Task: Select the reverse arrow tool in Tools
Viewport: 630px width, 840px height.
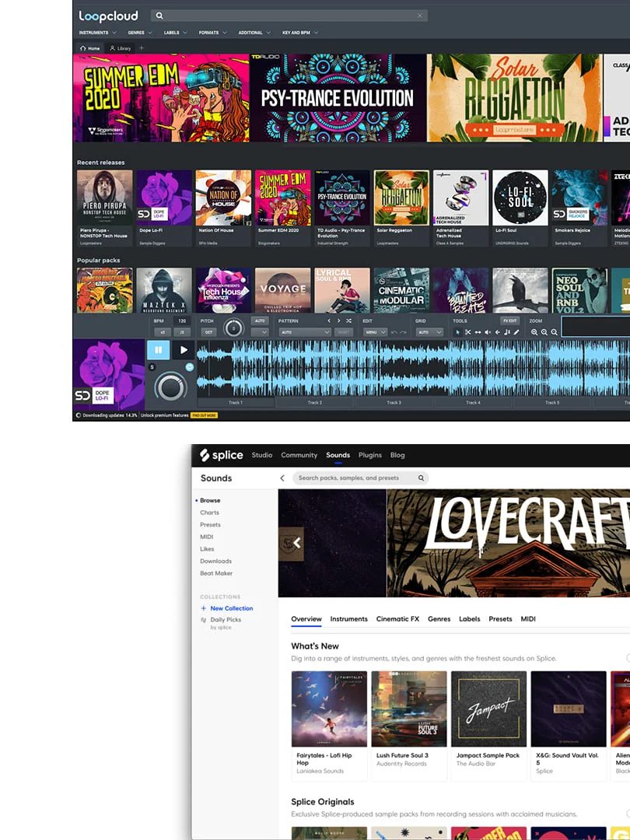Action: 497,332
